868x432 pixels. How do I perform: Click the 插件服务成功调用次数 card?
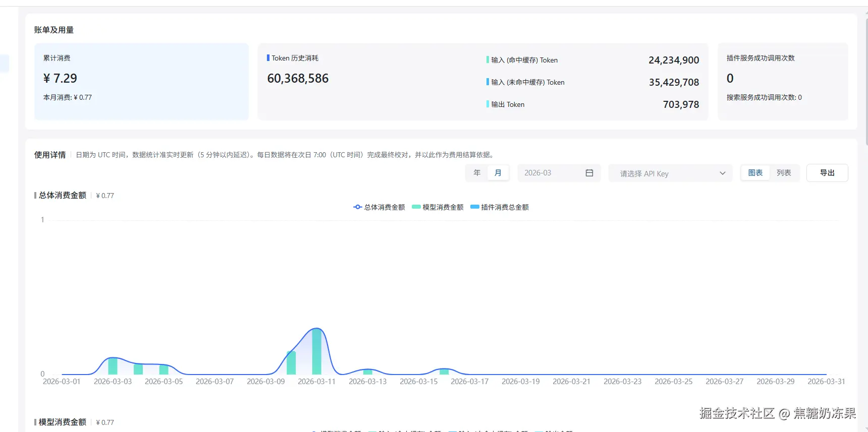click(x=783, y=82)
